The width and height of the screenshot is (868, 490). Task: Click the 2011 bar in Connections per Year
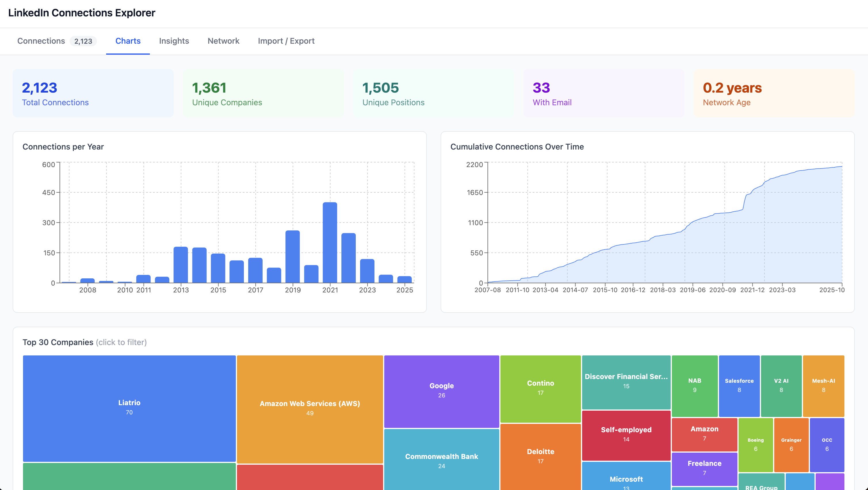coord(144,279)
